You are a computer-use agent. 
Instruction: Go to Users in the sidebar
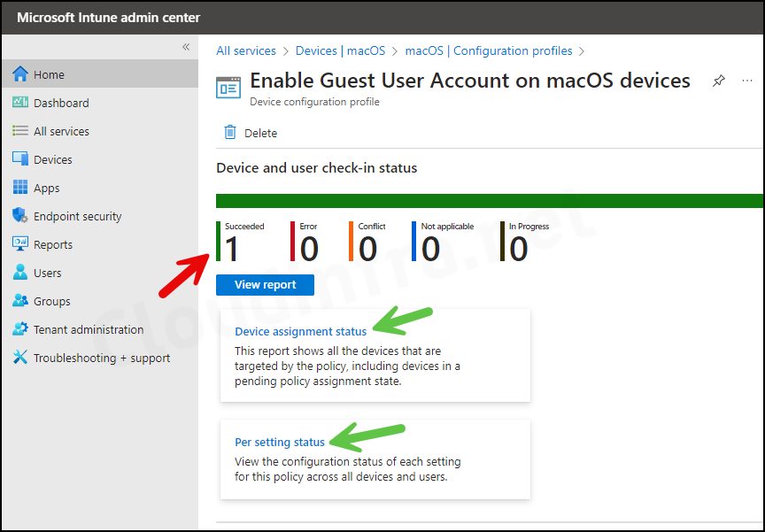100,272
